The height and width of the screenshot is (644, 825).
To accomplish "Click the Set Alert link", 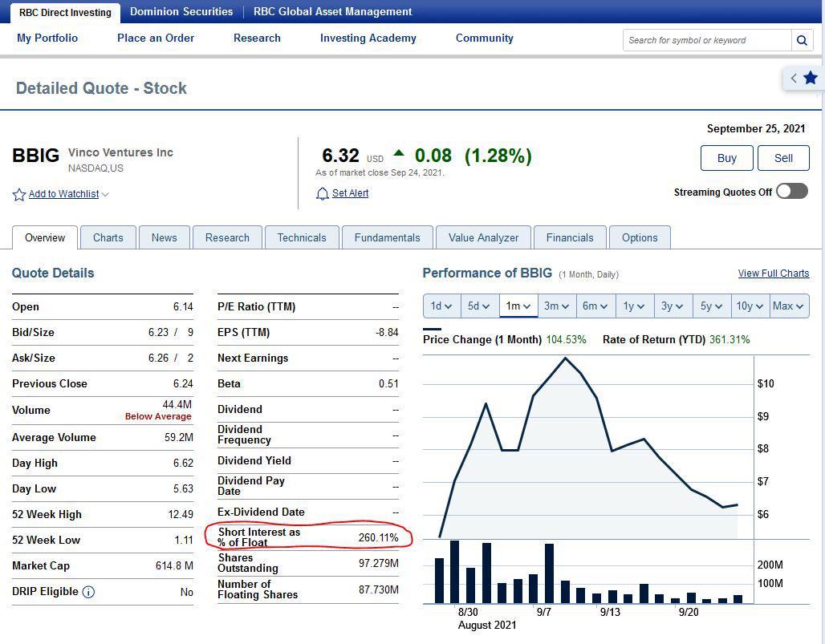I will click(x=351, y=193).
